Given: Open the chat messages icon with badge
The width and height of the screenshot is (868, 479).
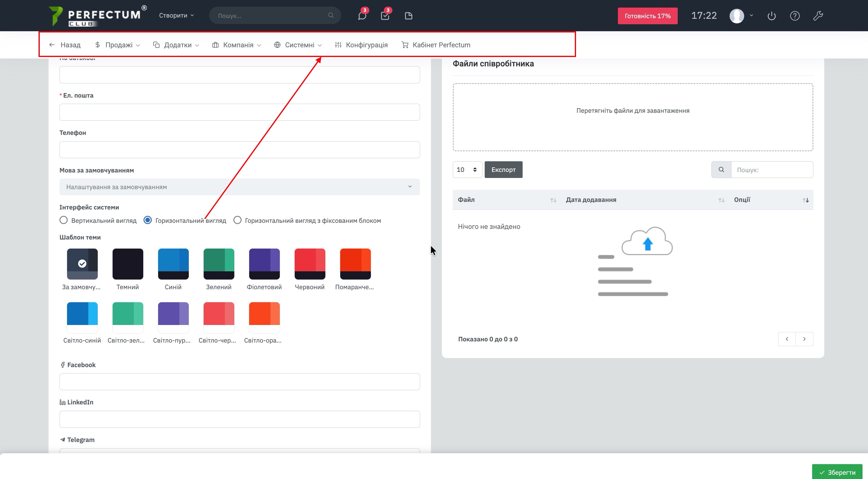Looking at the screenshot, I should pyautogui.click(x=362, y=16).
